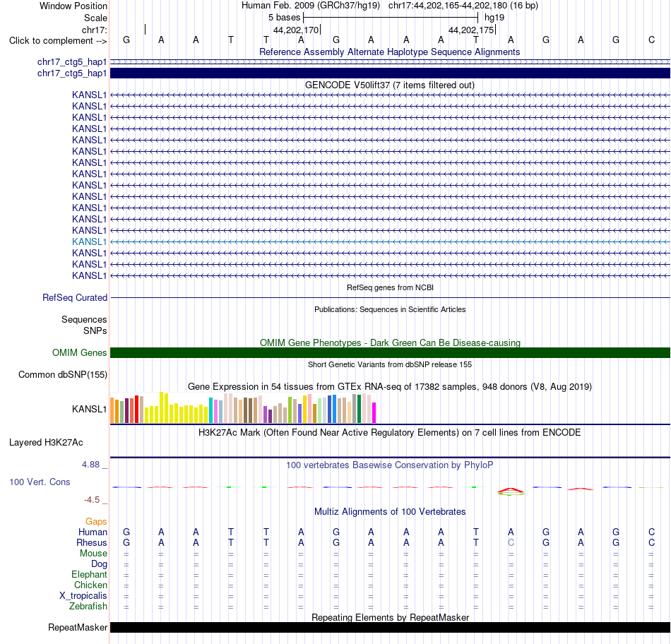Select the Human row label in Multiz alignment
This screenshot has height=644, width=671.
(x=93, y=532)
